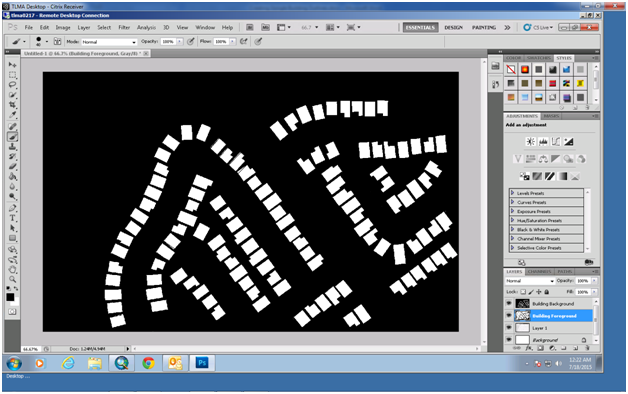Expand Curves Presets
628x394 pixels.
click(512, 202)
